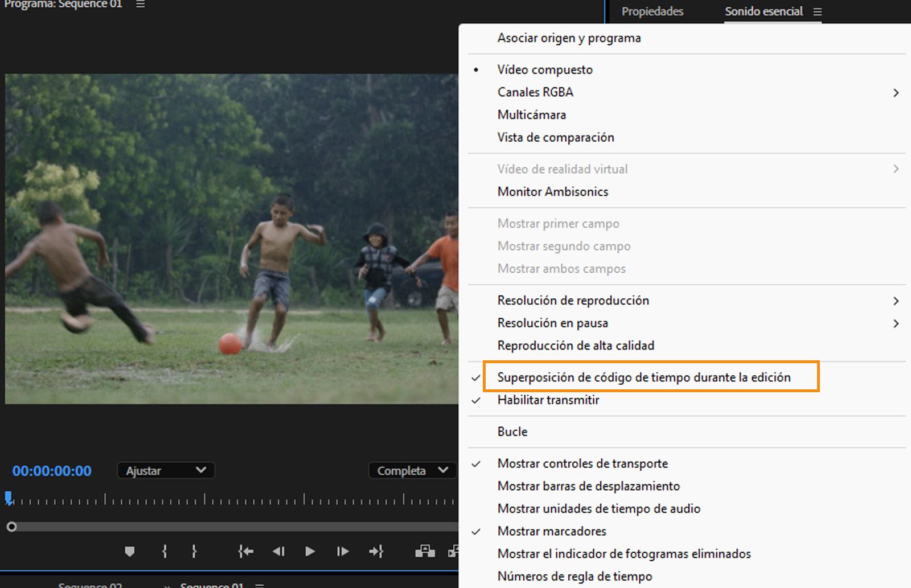Disable Habilitar transmitir
Image resolution: width=911 pixels, height=588 pixels.
click(x=548, y=400)
